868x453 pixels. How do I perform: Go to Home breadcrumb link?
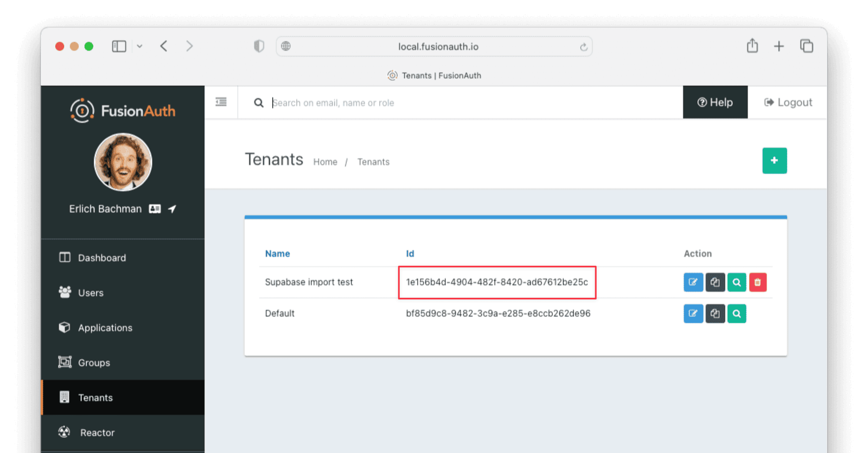coord(325,162)
